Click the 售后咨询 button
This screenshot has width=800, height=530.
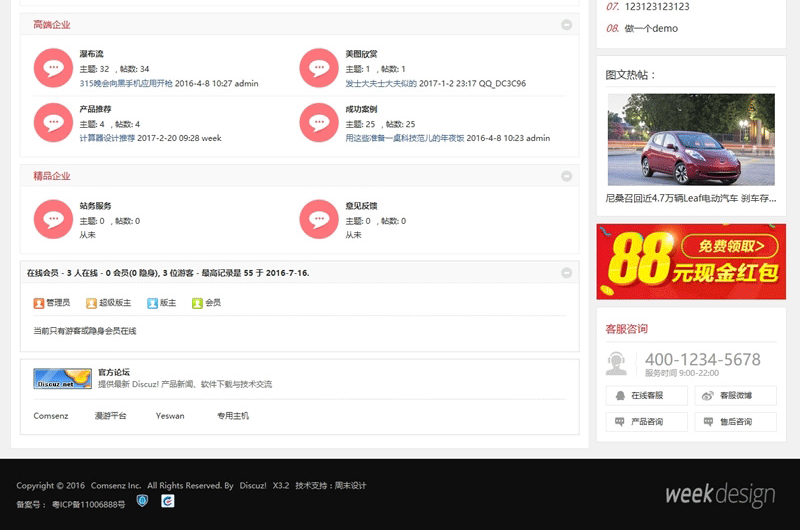[735, 422]
